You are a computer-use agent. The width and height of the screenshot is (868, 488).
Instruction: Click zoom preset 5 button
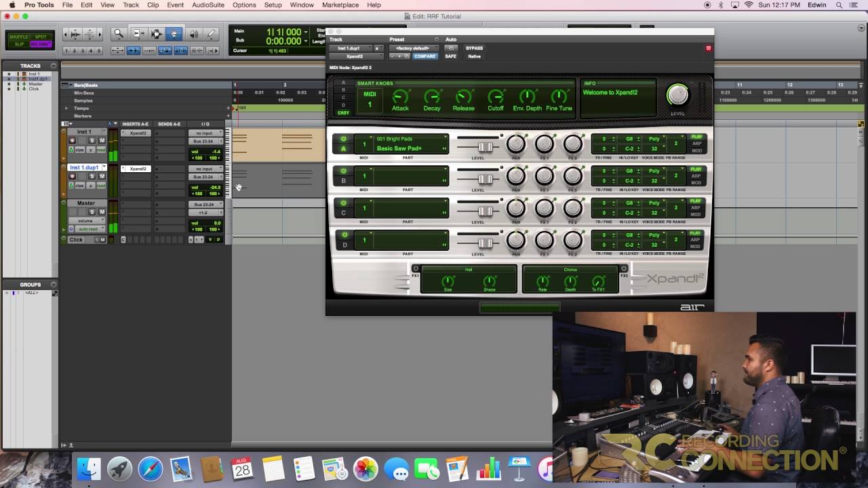(x=99, y=51)
